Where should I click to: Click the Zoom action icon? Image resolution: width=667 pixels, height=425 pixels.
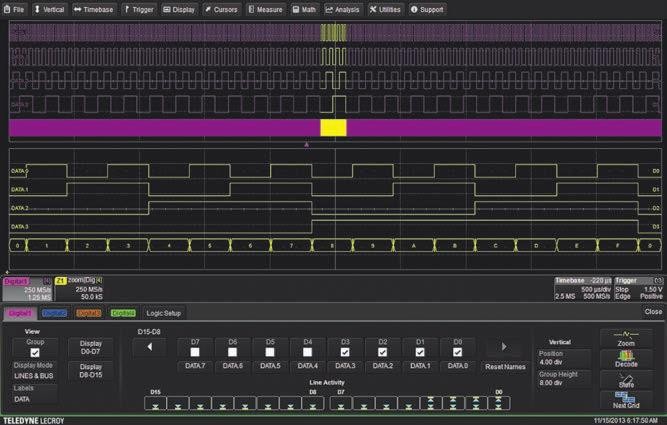tap(626, 338)
